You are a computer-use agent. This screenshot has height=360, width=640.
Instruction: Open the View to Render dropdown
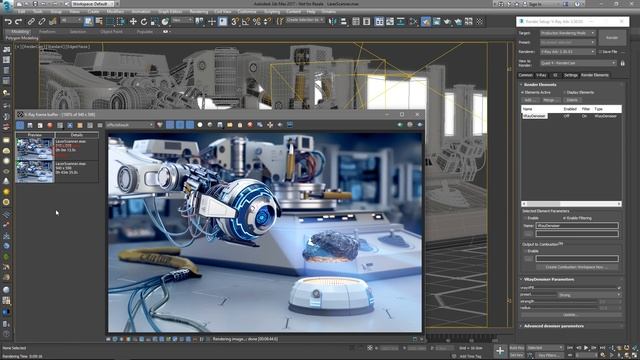point(578,63)
